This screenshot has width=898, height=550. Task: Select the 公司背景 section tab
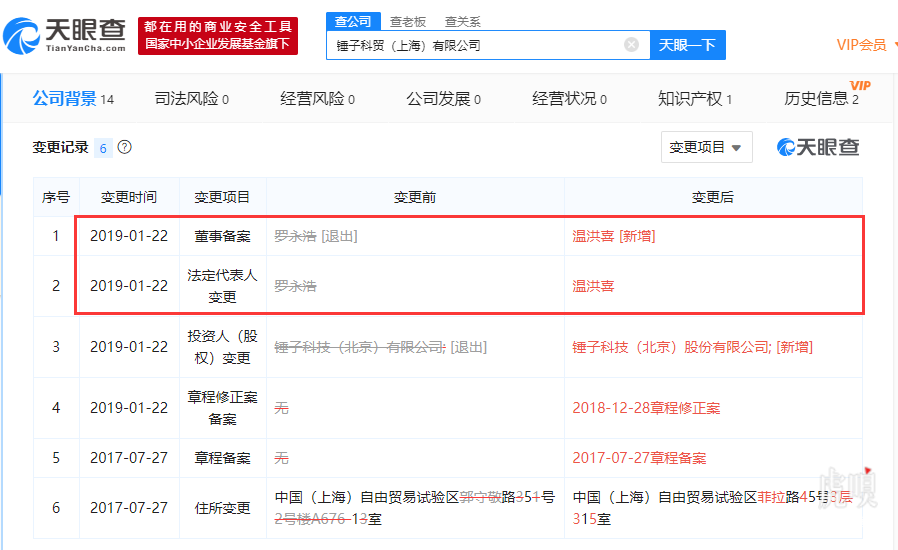(73, 99)
